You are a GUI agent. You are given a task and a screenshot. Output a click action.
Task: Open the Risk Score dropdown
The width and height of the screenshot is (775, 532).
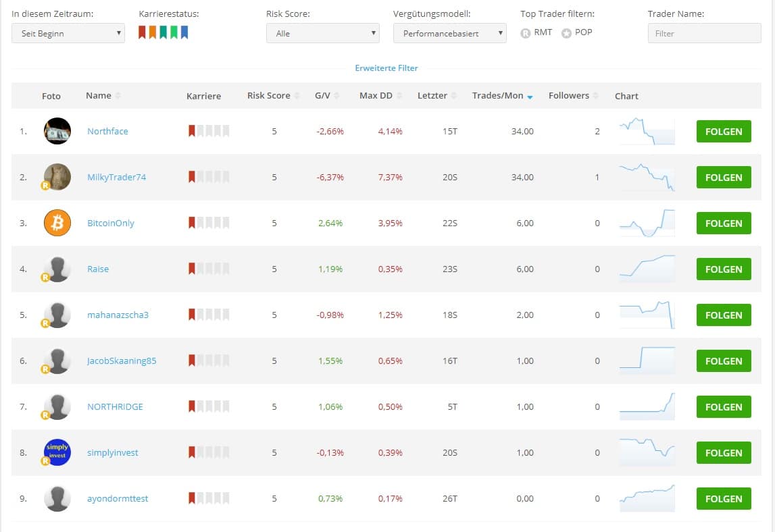click(x=323, y=33)
